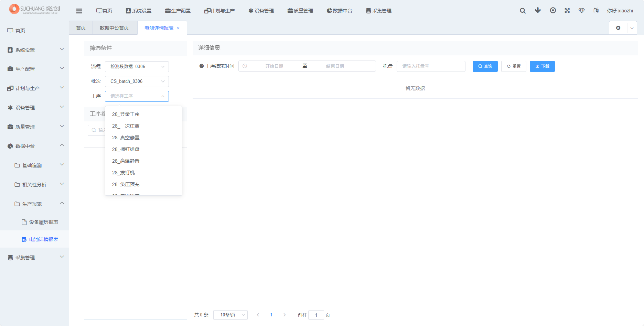Image resolution: width=644 pixels, height=326 pixels.
Task: Click the 开始日期 start date field
Action: pyautogui.click(x=274, y=66)
